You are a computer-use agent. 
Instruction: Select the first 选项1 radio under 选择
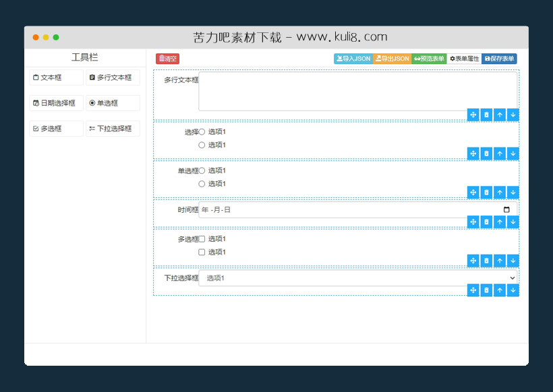[202, 131]
